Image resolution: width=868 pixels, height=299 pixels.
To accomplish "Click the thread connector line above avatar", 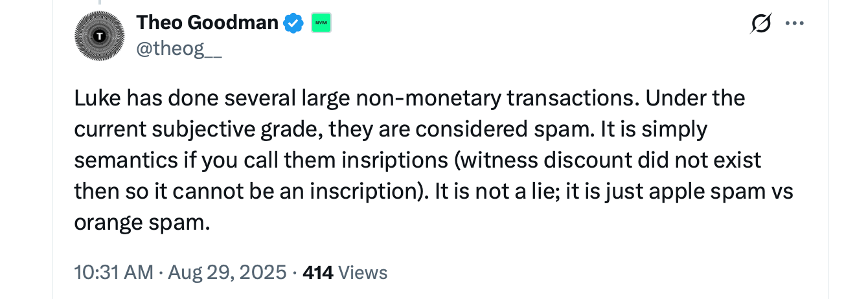I will coord(99,3).
